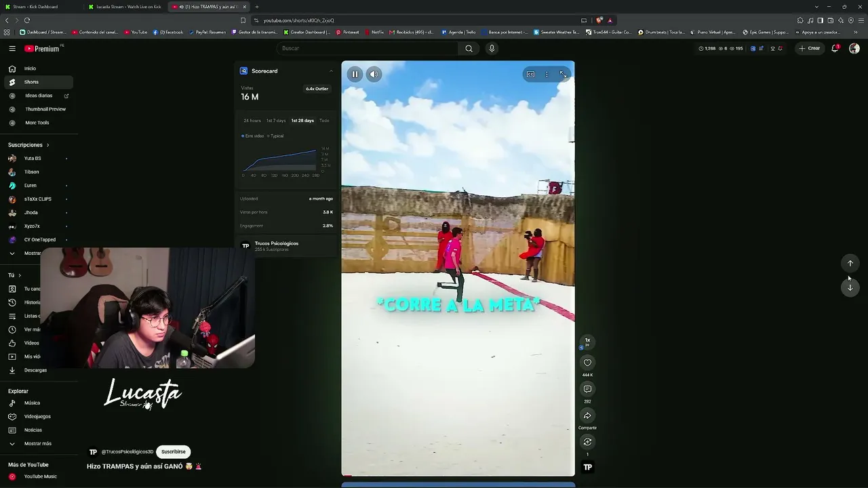
Task: Mute the Shorts video volume
Action: (x=374, y=75)
